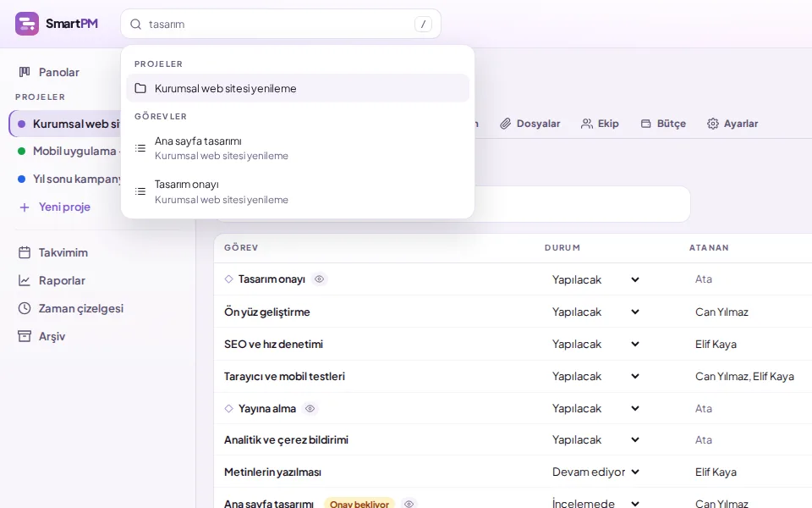The height and width of the screenshot is (508, 812).
Task: Open Panolar via its board icon
Action: [x=25, y=72]
